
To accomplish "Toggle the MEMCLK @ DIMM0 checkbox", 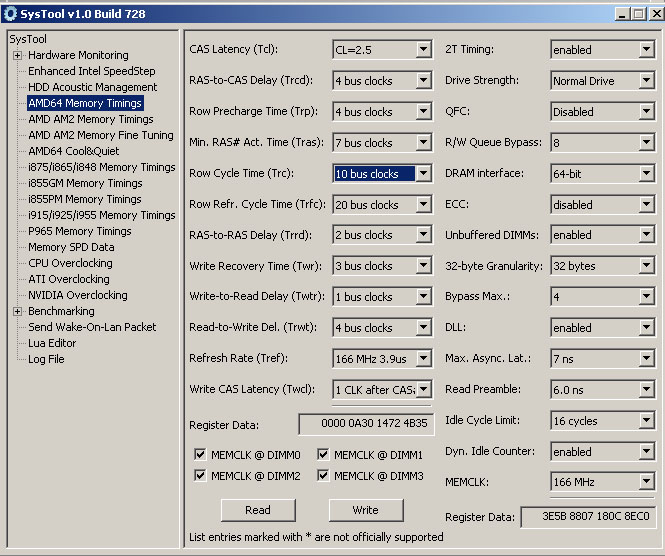I will point(200,455).
